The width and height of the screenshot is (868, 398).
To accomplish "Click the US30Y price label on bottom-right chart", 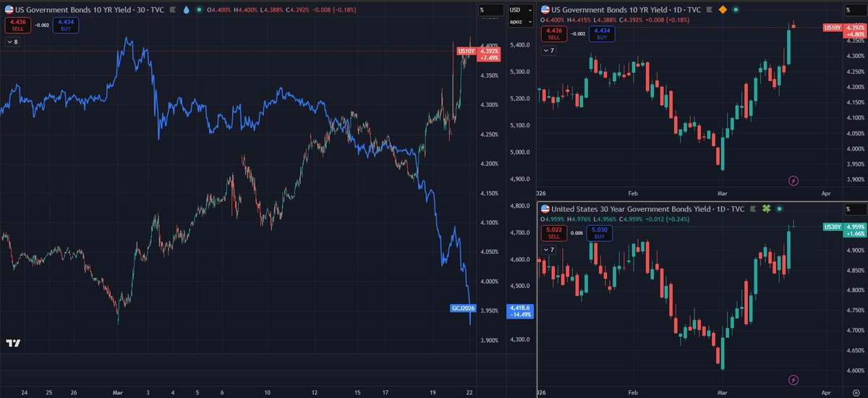I will [x=833, y=226].
